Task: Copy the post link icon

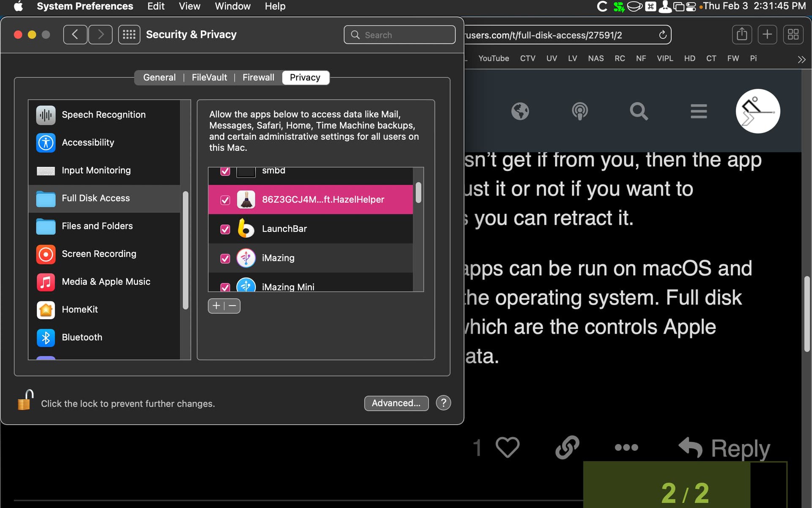Action: (567, 447)
